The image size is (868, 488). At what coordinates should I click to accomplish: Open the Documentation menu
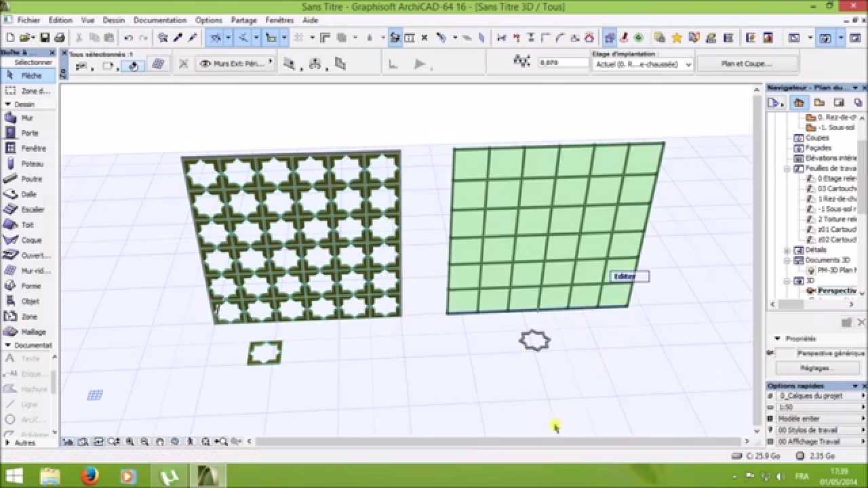coord(160,20)
